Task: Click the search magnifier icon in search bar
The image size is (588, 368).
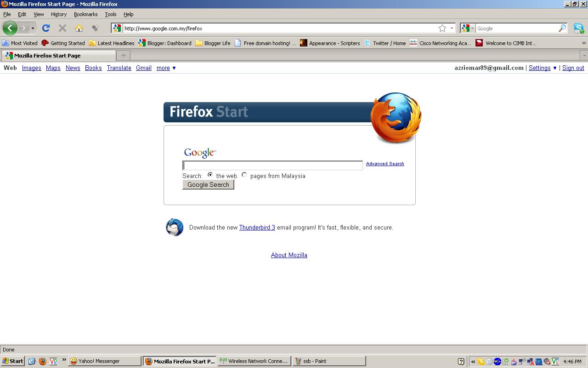Action: pos(562,28)
